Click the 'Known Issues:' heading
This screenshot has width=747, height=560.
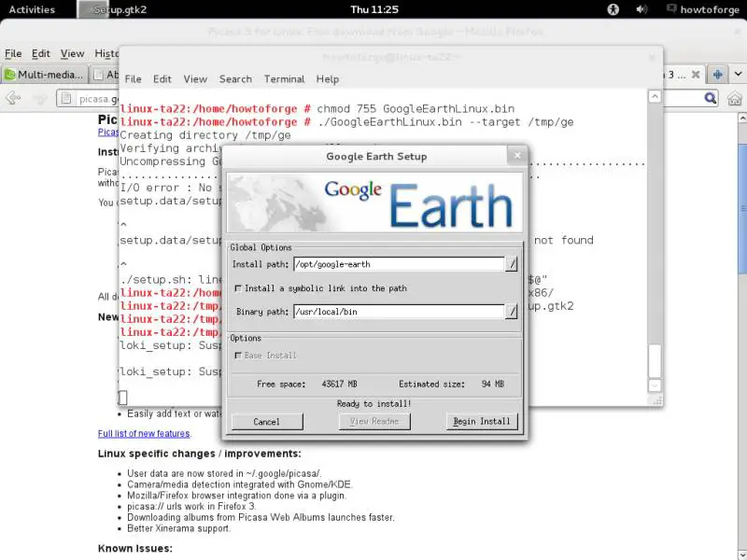tap(134, 549)
